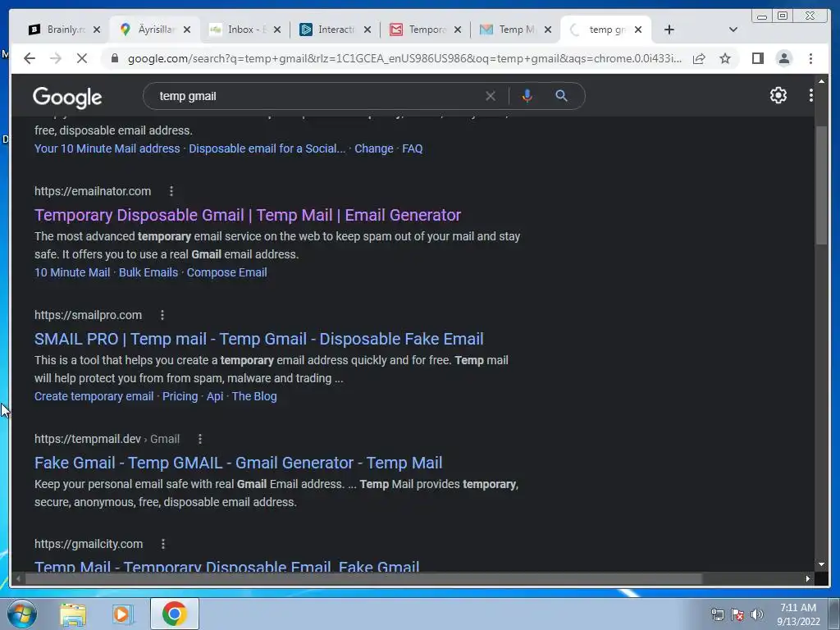The width and height of the screenshot is (840, 630).
Task: Open the network tray icon
Action: coord(717,614)
